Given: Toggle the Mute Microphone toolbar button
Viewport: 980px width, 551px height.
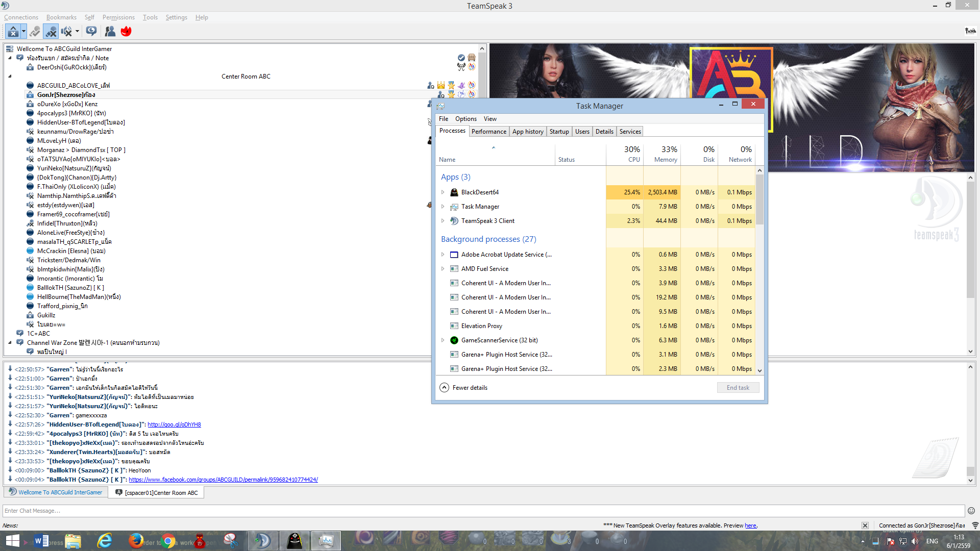Looking at the screenshot, I should tap(51, 31).
